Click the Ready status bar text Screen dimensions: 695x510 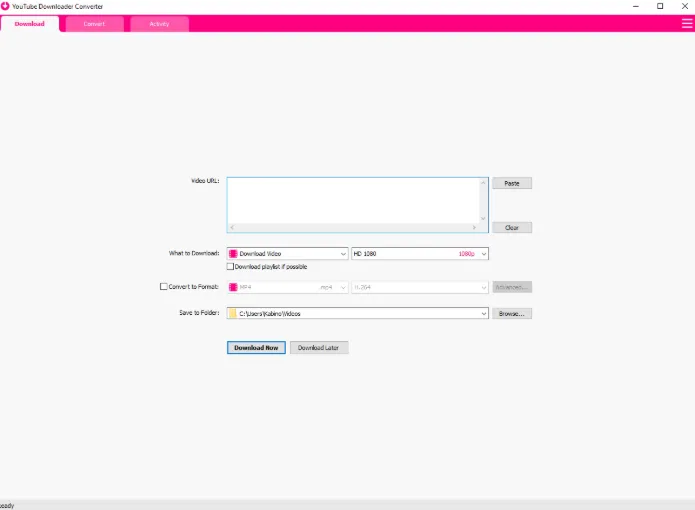7,506
